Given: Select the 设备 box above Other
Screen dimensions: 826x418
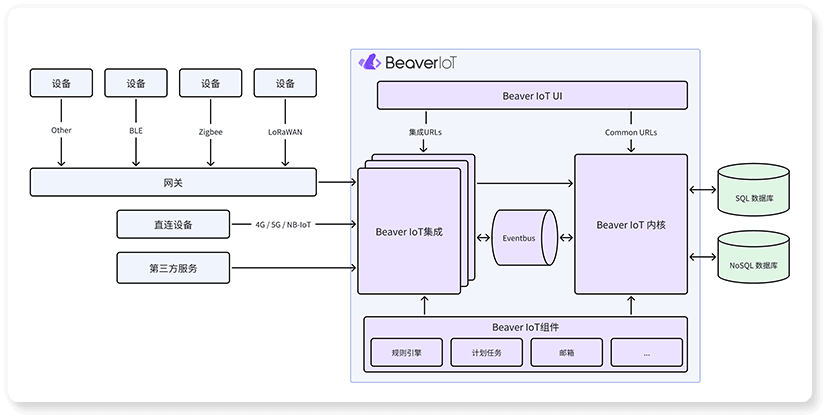Looking at the screenshot, I should click(61, 83).
